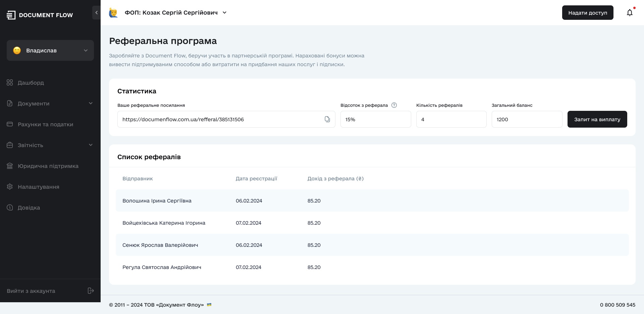This screenshot has height=314, width=644.
Task: Open the notifications bell
Action: (630, 13)
